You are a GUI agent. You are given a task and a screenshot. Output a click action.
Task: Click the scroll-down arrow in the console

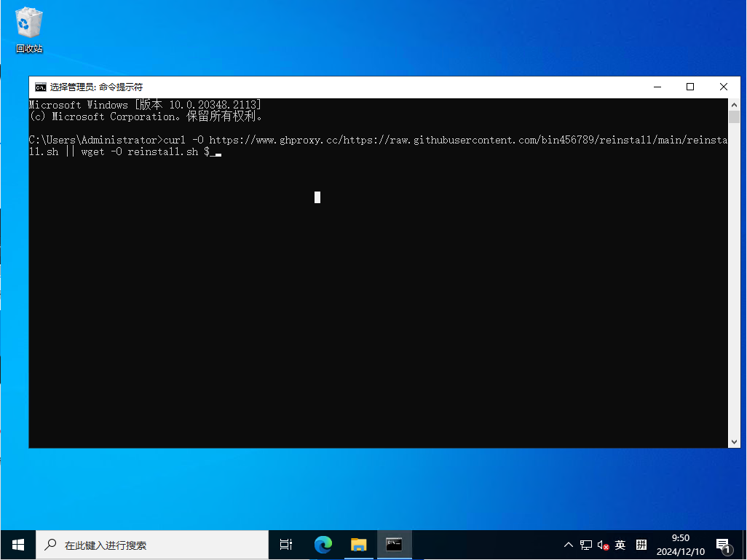click(734, 442)
